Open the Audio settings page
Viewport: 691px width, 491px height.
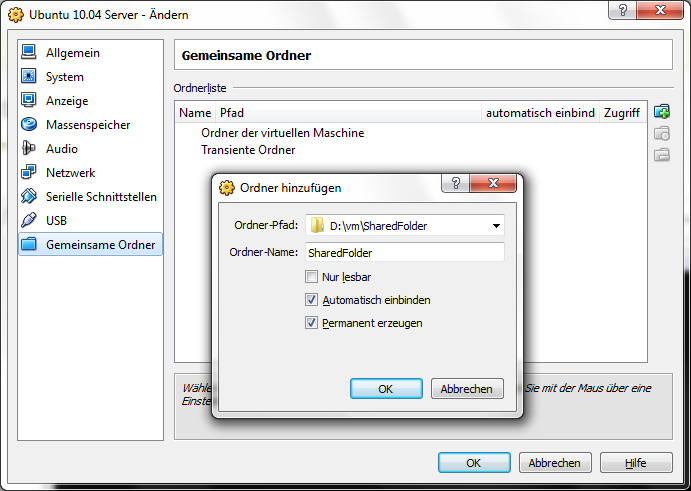point(91,148)
